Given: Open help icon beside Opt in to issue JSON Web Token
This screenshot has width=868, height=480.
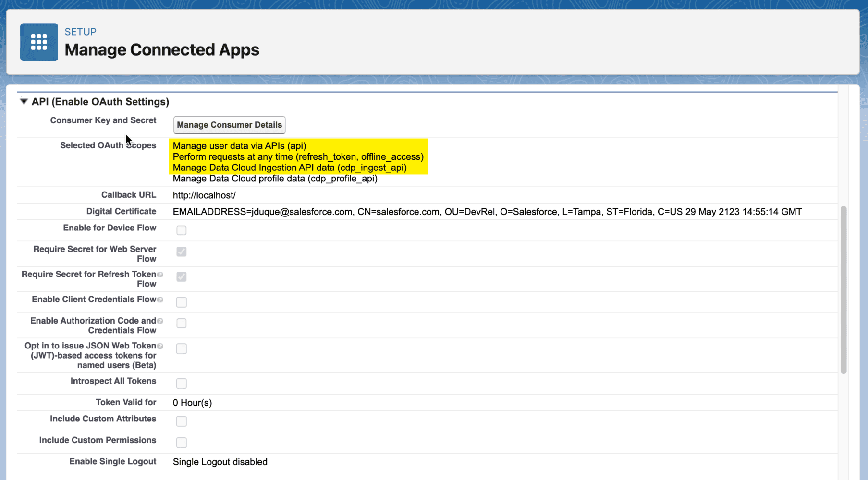Looking at the screenshot, I should pos(160,346).
